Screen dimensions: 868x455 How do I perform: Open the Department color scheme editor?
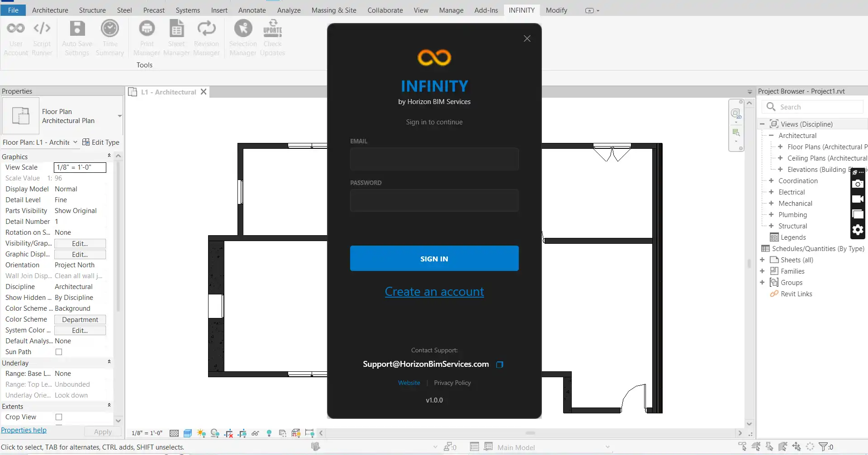[80, 319]
